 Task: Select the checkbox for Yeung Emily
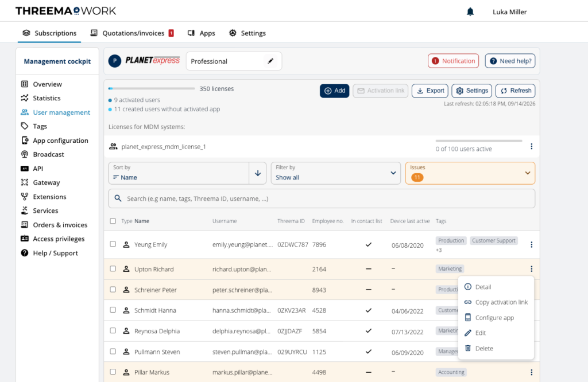click(x=113, y=244)
